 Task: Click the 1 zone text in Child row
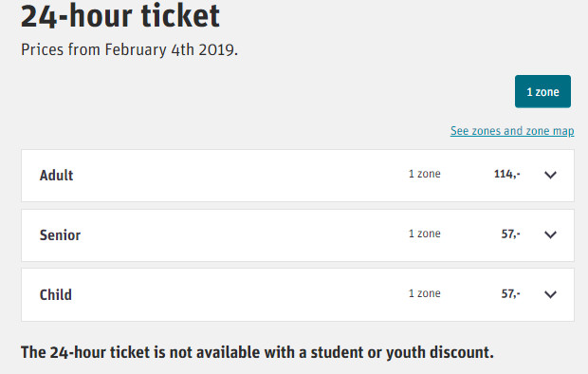coord(425,293)
